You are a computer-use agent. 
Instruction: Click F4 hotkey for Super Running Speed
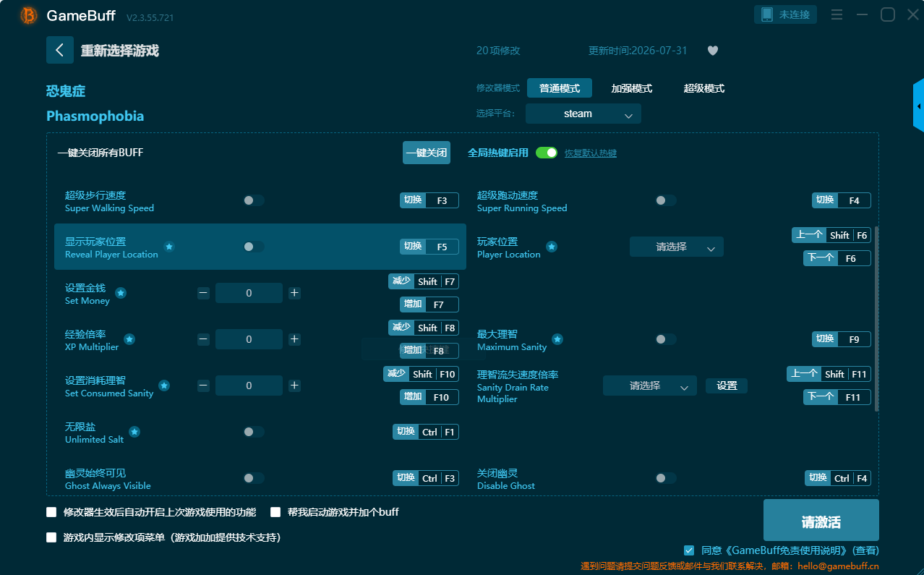tap(842, 200)
